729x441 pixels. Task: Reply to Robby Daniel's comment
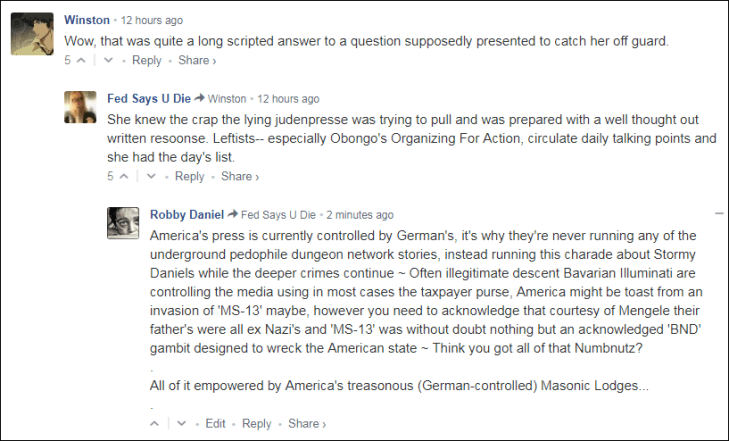(256, 424)
